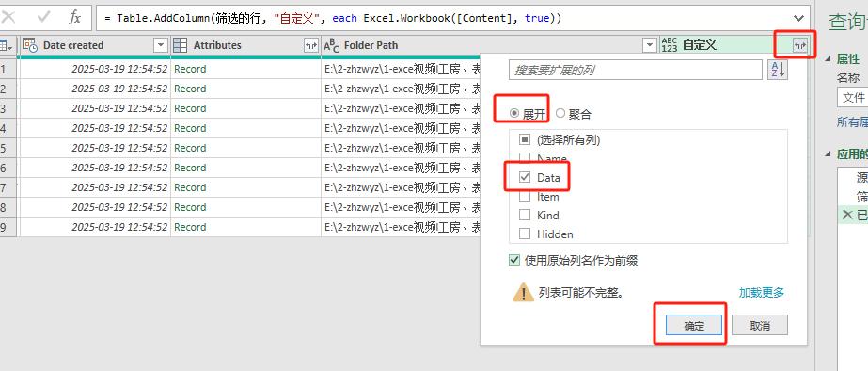Open the Date created column filter dropdown
Screen dimensions: 868x371
161,45
